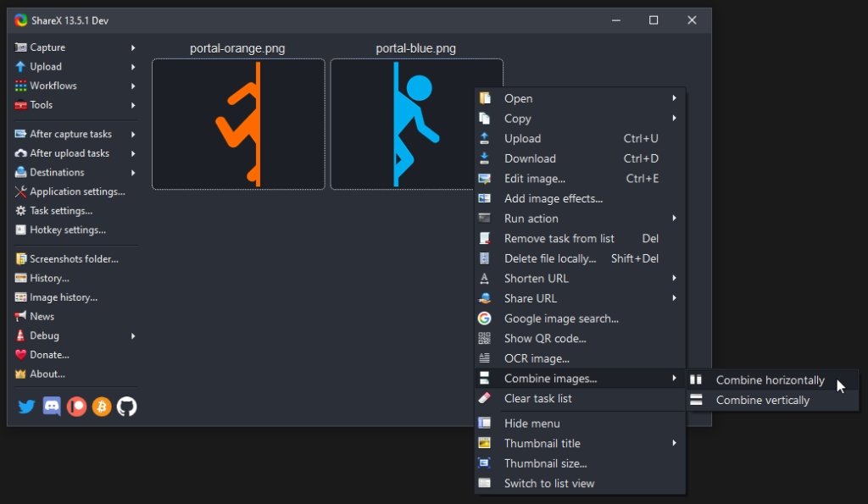
Task: Click the eraser icon beside Clear task list
Action: (x=484, y=398)
